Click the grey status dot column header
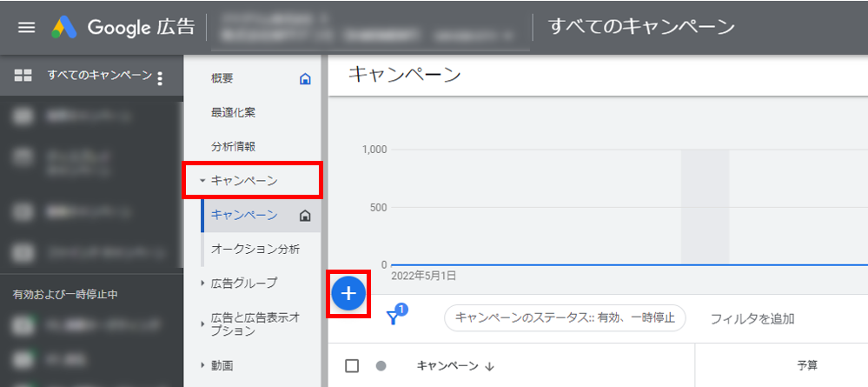Screen dimensions: 868x387 (381, 366)
